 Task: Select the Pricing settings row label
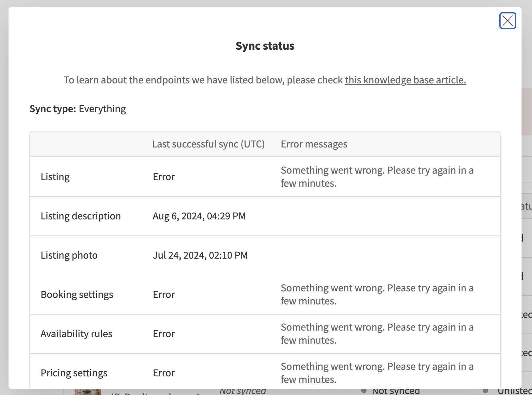point(74,373)
